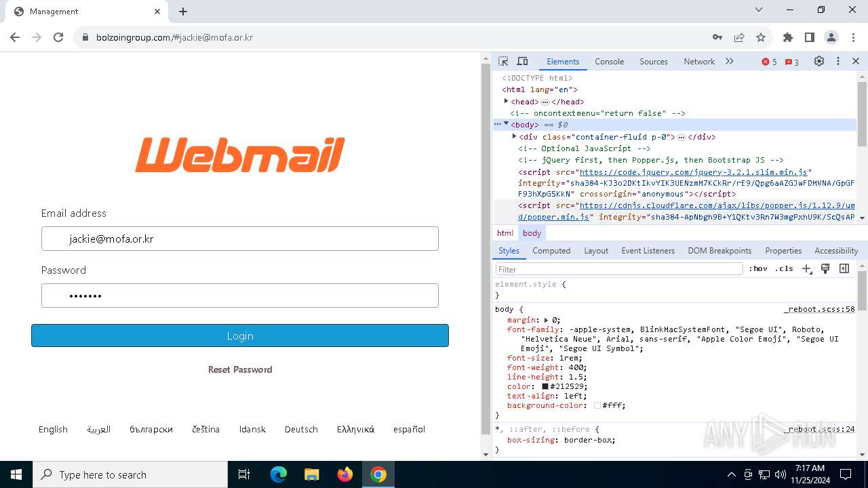Open the 3 issues indicator
This screenshot has height=488, width=868.
tap(792, 62)
